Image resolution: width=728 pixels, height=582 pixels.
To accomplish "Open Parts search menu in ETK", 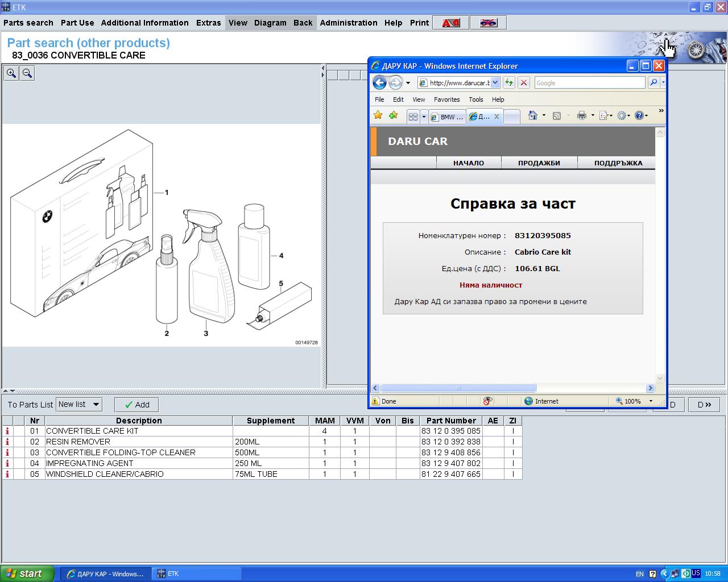I will pos(28,23).
